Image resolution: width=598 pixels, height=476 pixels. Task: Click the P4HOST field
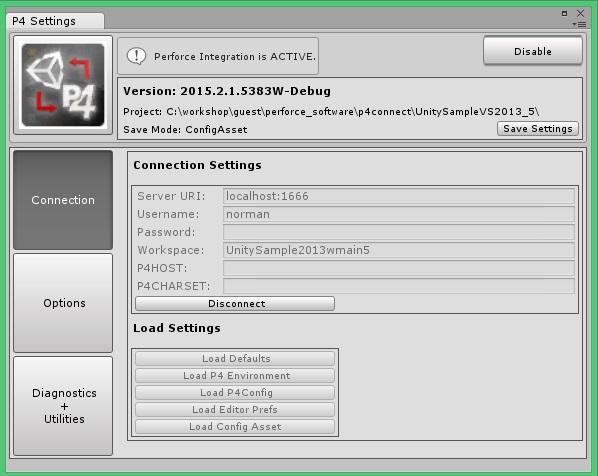point(399,268)
